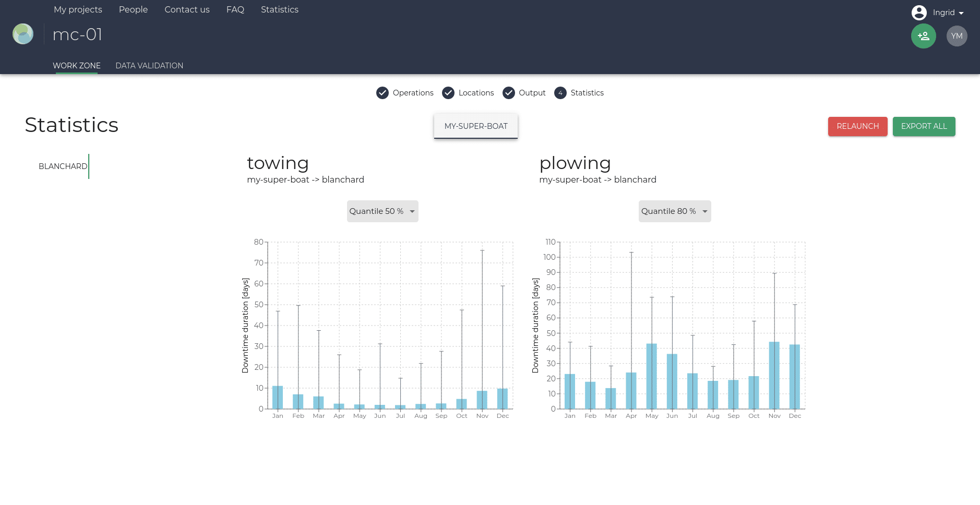The image size is (980, 505).
Task: Click the YM avatar icon
Action: pyautogui.click(x=957, y=36)
